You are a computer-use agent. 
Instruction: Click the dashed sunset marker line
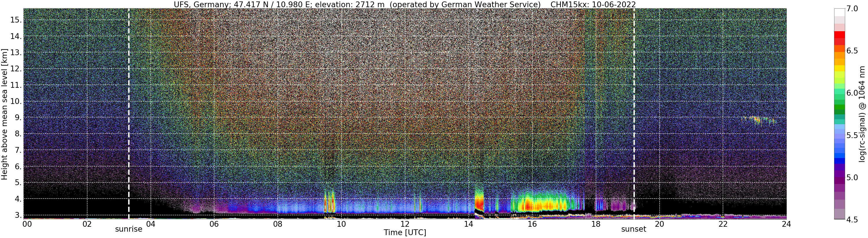coord(634,114)
